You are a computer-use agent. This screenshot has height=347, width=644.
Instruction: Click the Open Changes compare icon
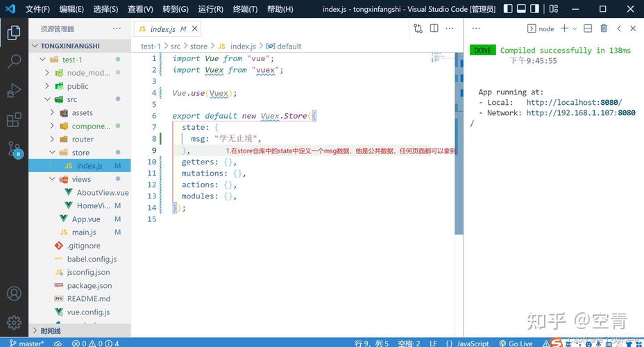coord(418,28)
